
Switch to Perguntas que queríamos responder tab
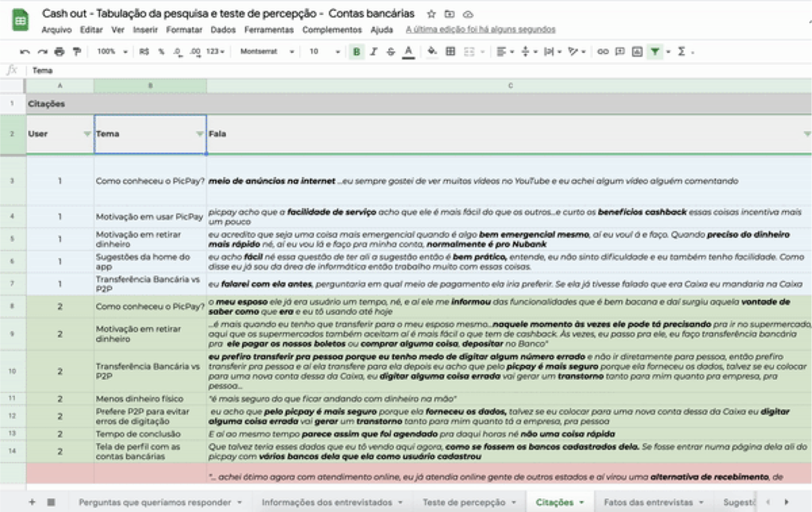[160, 502]
